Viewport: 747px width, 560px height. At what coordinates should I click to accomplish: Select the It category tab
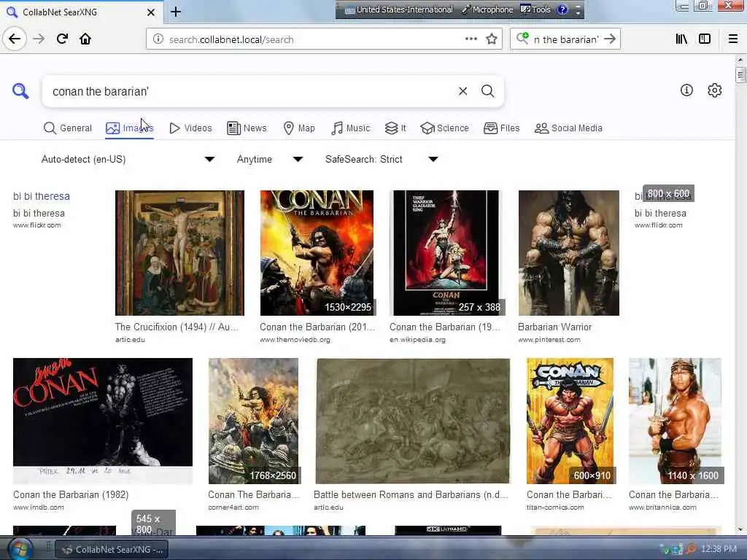[x=395, y=128]
